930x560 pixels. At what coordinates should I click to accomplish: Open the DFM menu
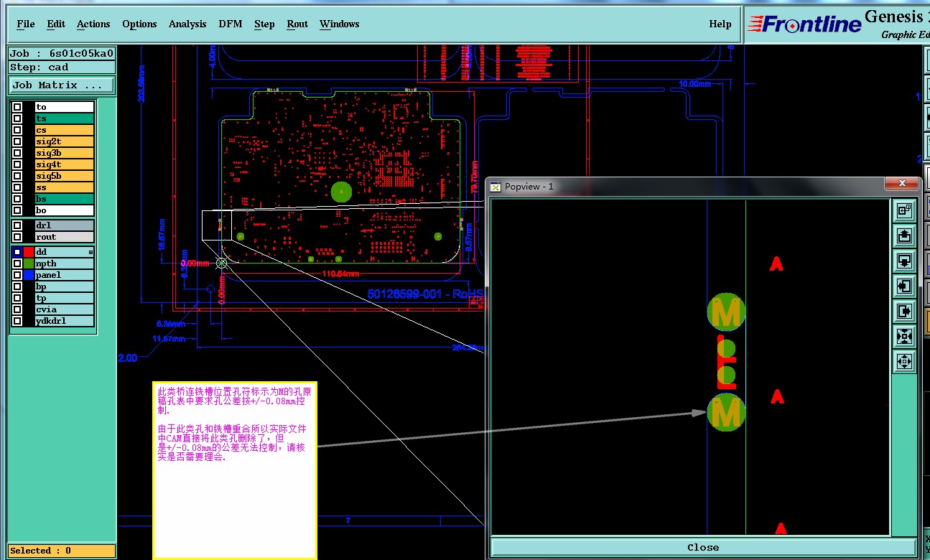pos(231,24)
